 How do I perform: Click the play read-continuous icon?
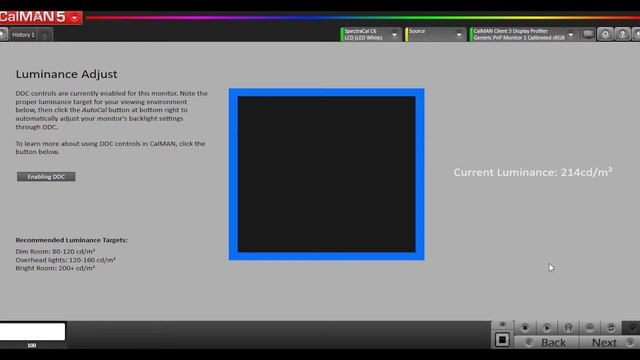point(547,327)
